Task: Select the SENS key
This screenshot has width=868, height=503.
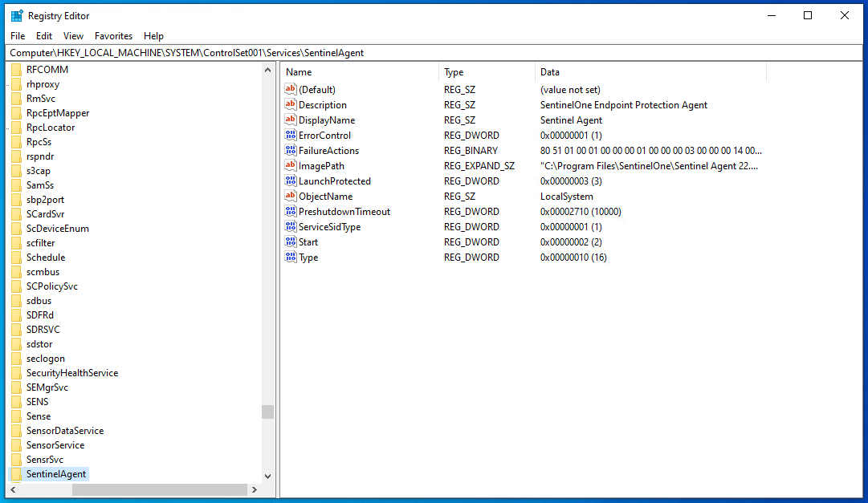Action: tap(37, 402)
